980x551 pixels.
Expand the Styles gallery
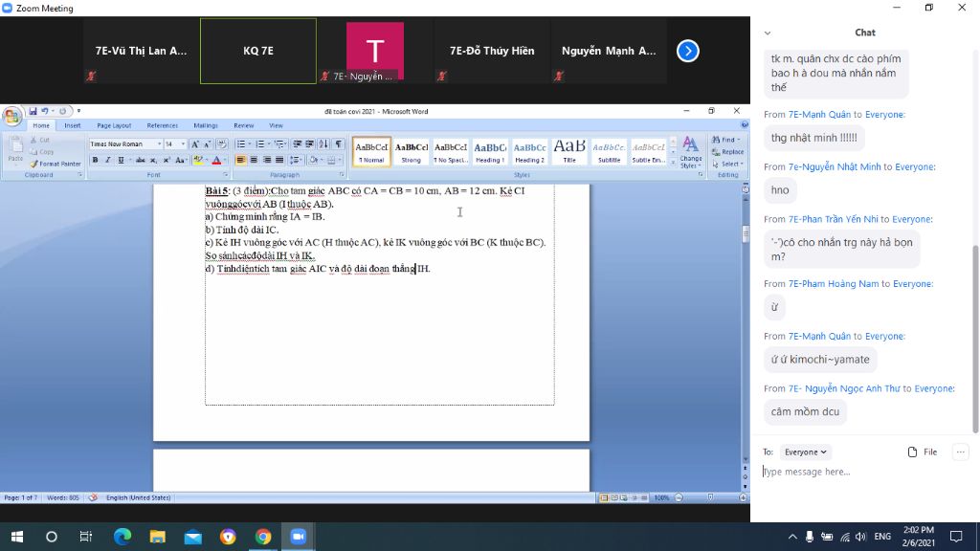[x=673, y=161]
